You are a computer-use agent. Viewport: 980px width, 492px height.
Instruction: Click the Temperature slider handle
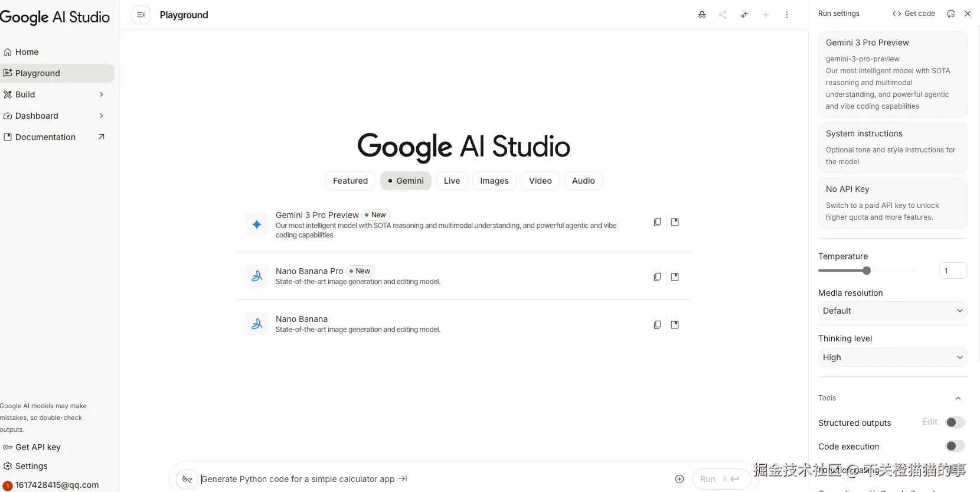click(866, 271)
